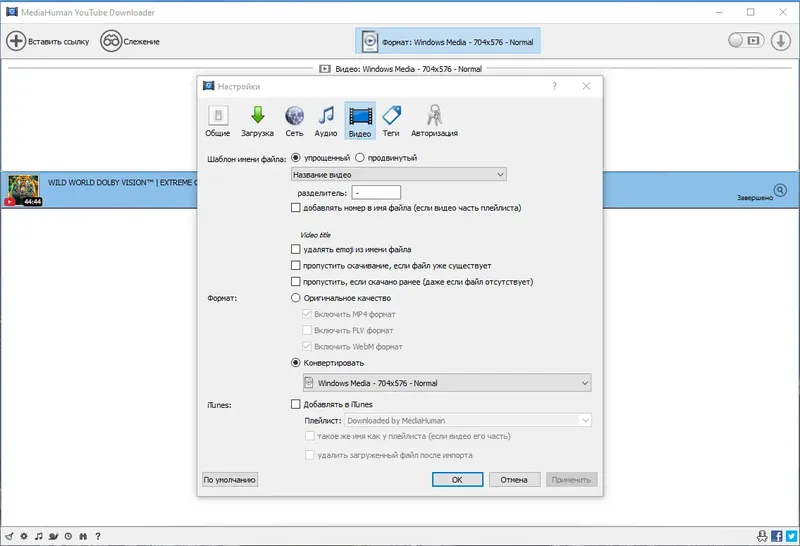Open the tracking binoculars icon in toolbar

pos(111,41)
